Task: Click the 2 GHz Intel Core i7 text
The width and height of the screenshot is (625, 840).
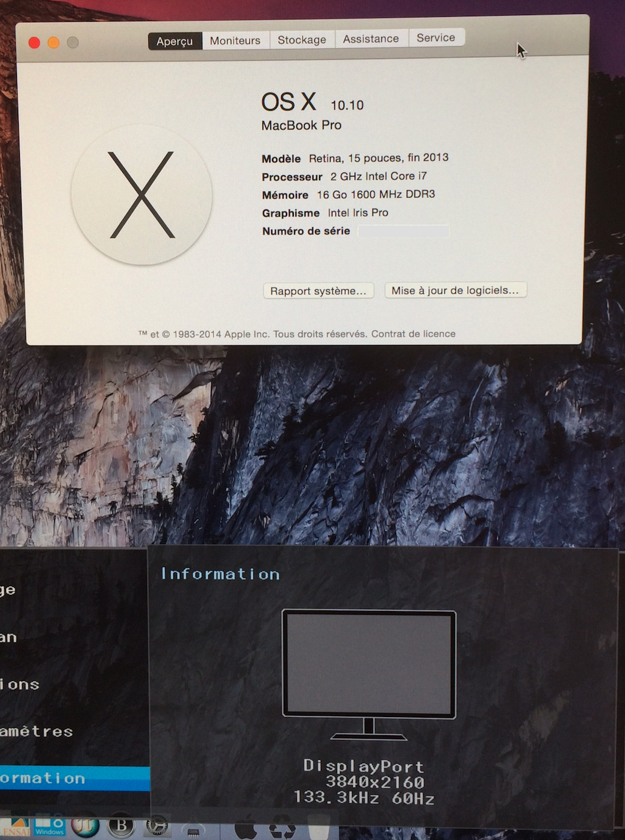Action: (x=378, y=176)
